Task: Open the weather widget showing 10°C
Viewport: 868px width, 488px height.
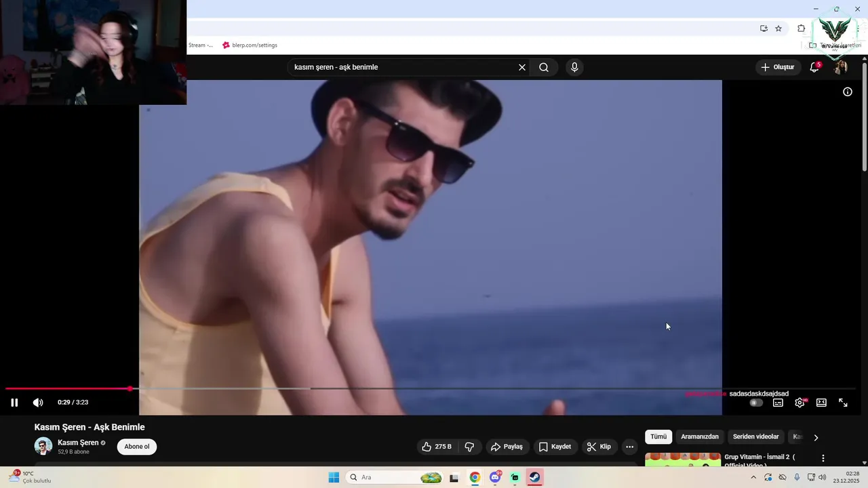Action: 30,477
